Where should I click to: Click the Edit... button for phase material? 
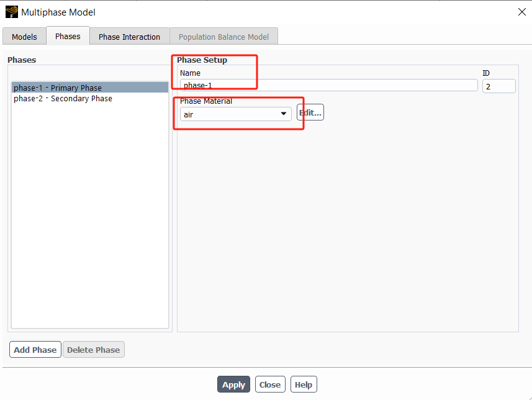point(310,112)
